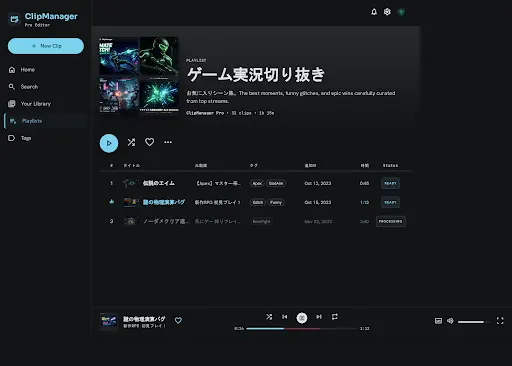512x366 pixels.
Task: Click the Search magnifier icon
Action: [12, 87]
